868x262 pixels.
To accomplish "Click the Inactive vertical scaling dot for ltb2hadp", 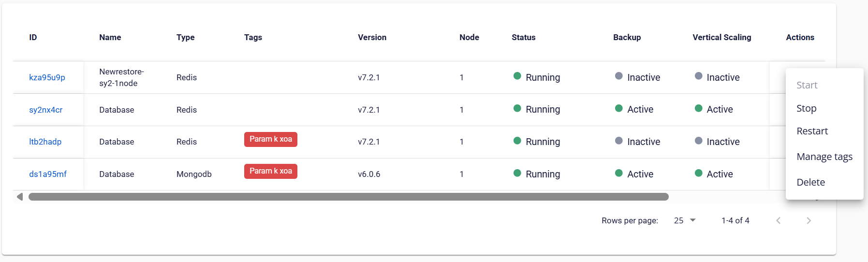I will pyautogui.click(x=698, y=141).
